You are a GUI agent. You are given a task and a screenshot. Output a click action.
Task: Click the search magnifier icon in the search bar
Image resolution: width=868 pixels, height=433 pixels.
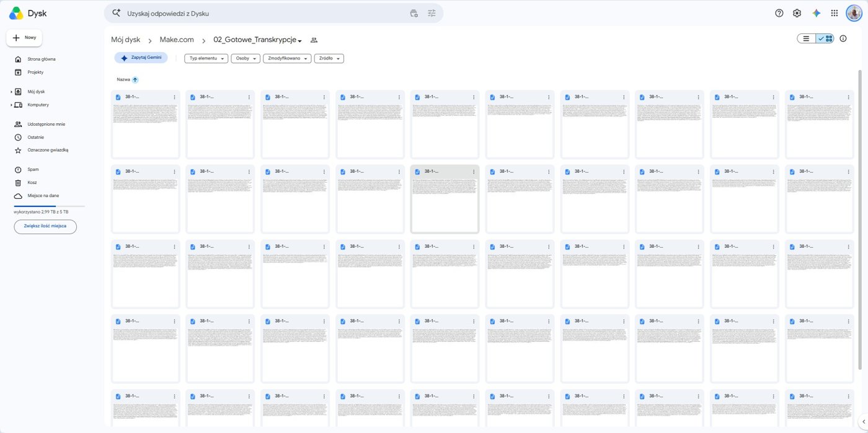coord(116,13)
